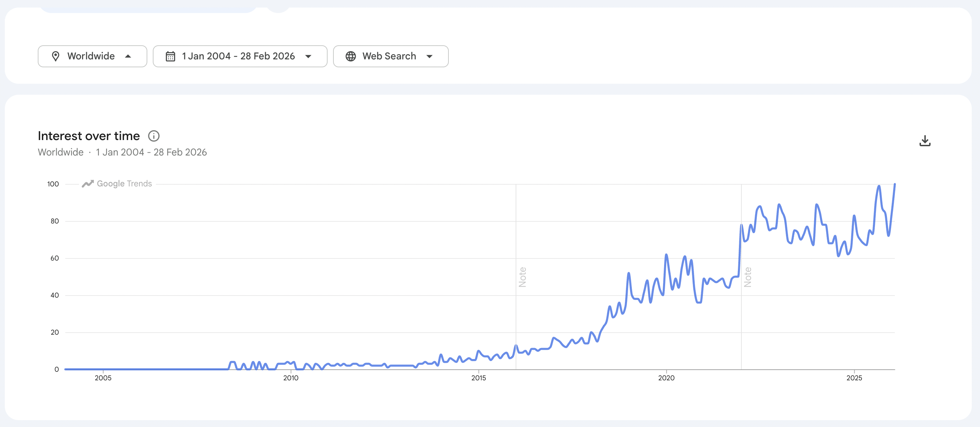Click the Google Trends arrow logo
Viewport: 980px width, 427px height.
pos(88,183)
